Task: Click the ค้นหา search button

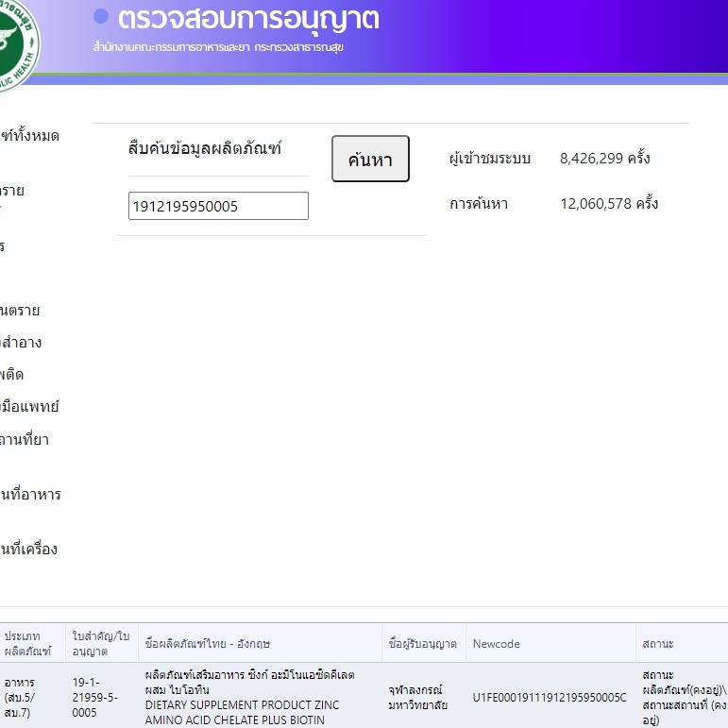Action: click(370, 160)
